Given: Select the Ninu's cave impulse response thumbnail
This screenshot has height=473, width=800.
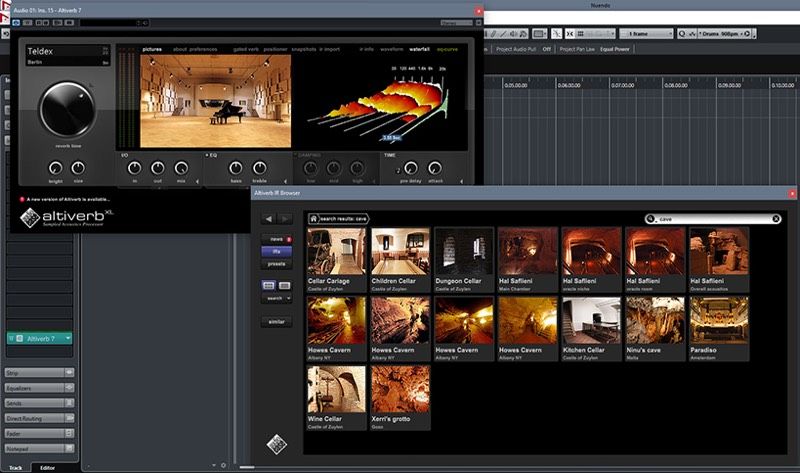Looking at the screenshot, I should pyautogui.click(x=655, y=329).
